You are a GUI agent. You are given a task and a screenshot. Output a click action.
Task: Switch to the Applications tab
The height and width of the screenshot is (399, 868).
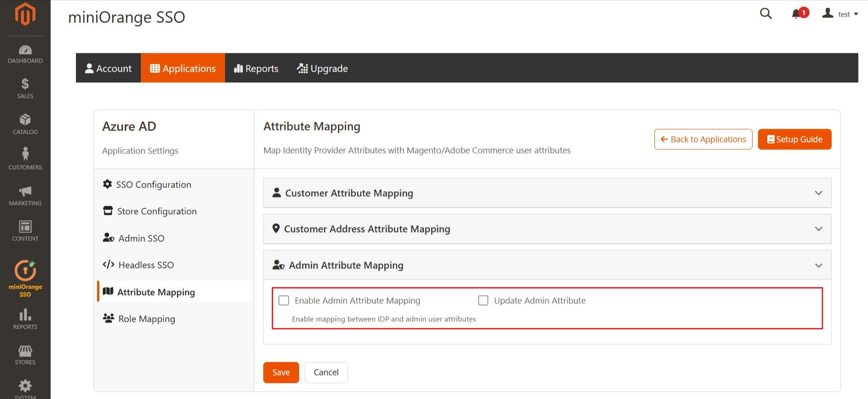(183, 68)
